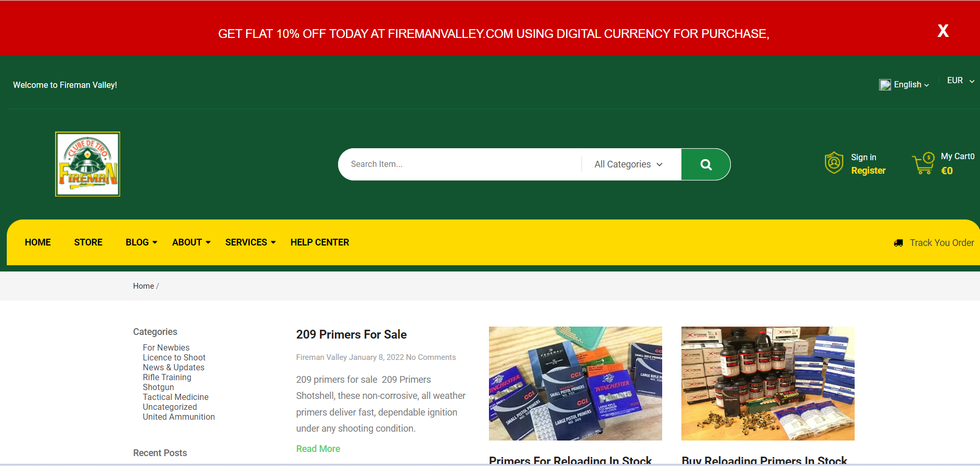Open the shopping cart icon
The image size is (980, 466).
[923, 163]
